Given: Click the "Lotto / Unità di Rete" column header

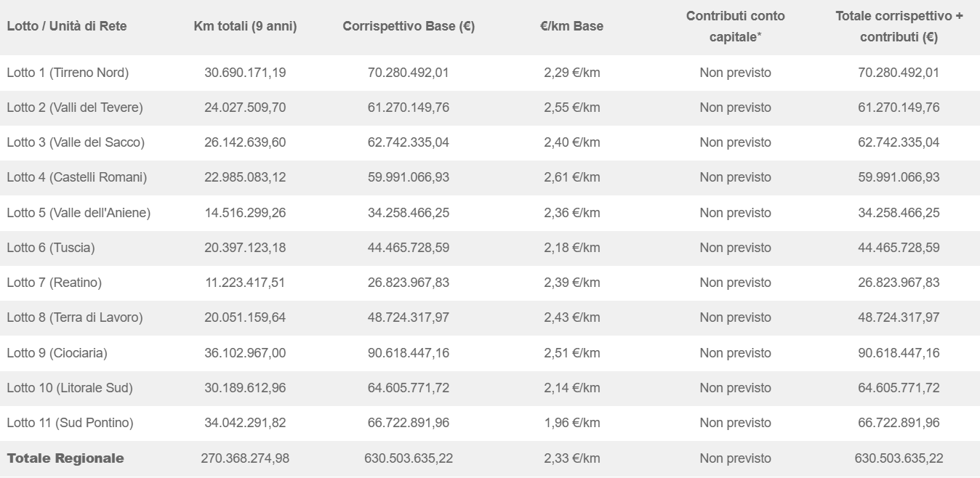Looking at the screenshot, I should pyautogui.click(x=67, y=26).
